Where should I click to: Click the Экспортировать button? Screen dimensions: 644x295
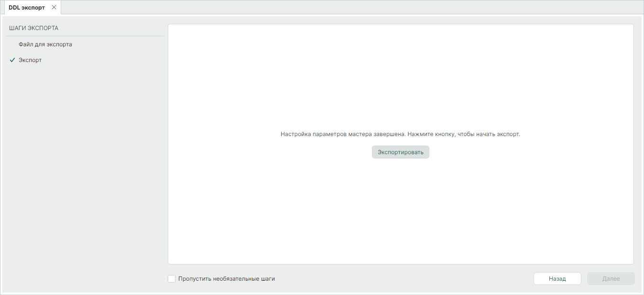tap(401, 152)
